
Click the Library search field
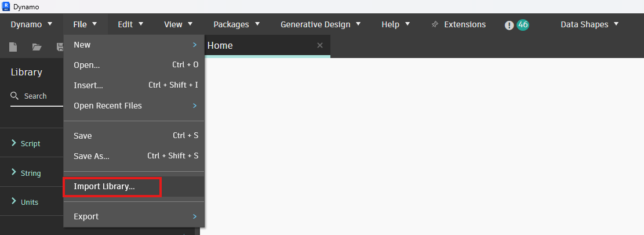tap(37, 96)
